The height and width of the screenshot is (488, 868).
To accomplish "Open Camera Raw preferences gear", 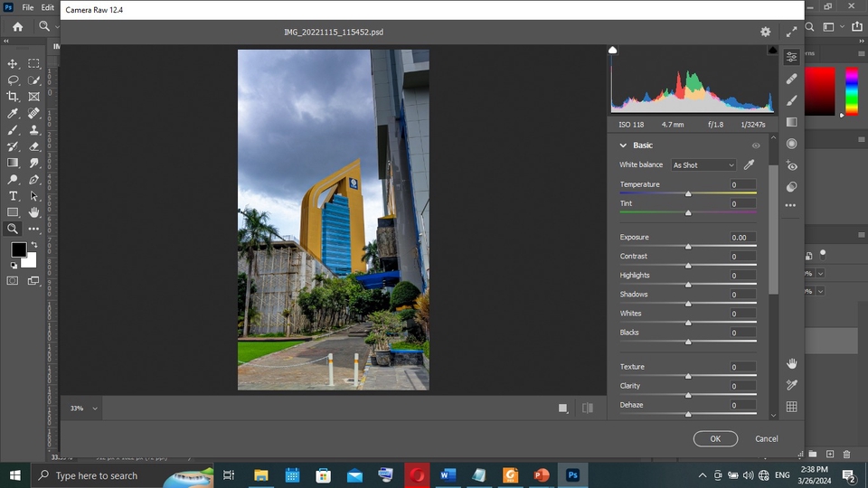I will [x=765, y=33].
